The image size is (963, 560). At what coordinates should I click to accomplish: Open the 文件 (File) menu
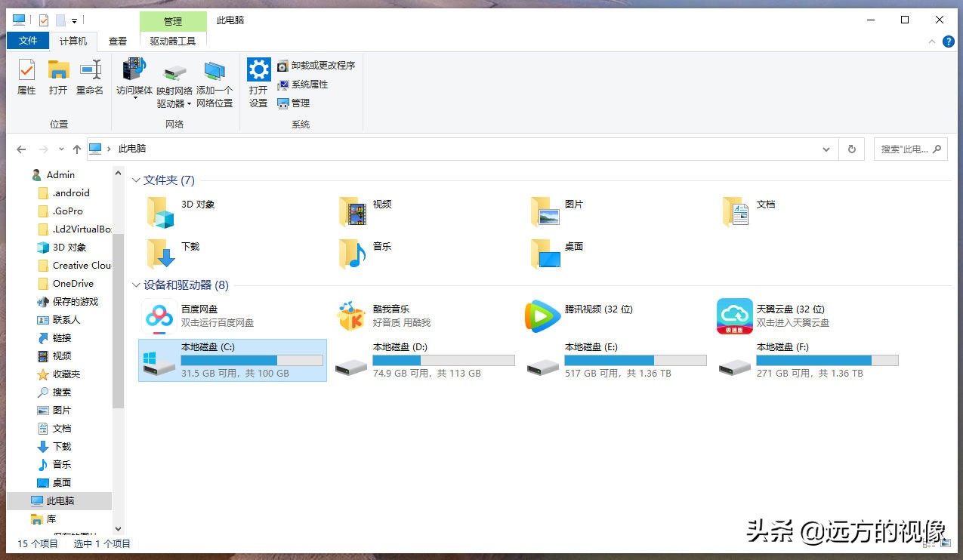(28, 41)
